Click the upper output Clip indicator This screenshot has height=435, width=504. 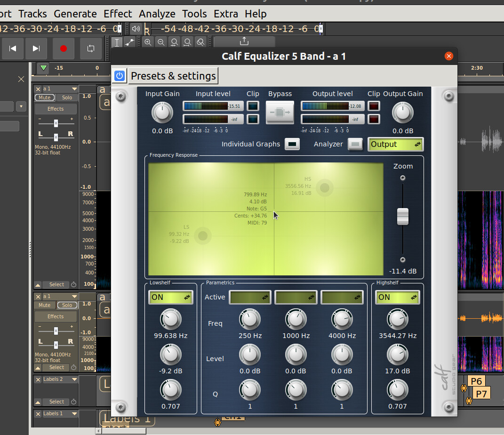point(374,106)
